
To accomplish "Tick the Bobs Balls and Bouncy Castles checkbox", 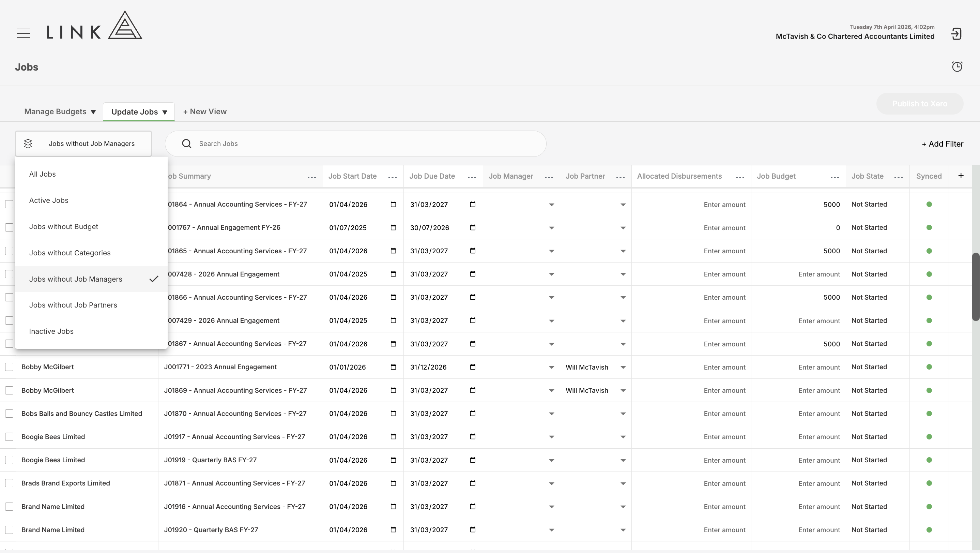I will [x=9, y=414].
